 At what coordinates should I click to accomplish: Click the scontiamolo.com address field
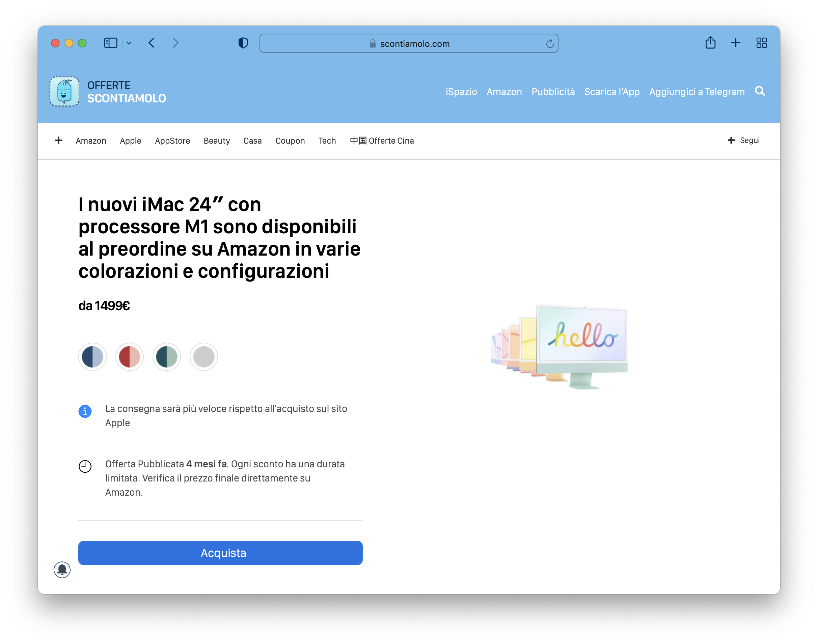409,44
